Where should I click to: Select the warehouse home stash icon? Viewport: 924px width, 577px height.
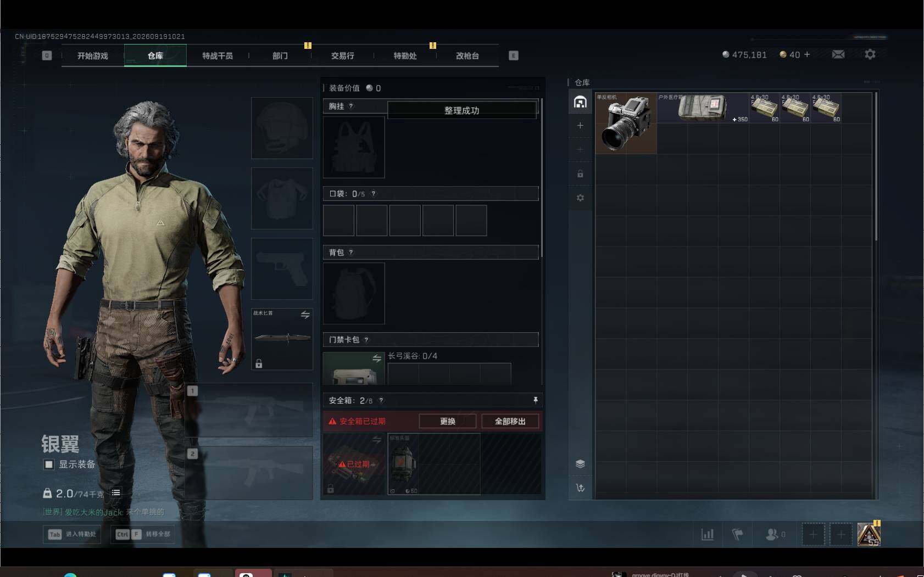pos(580,102)
